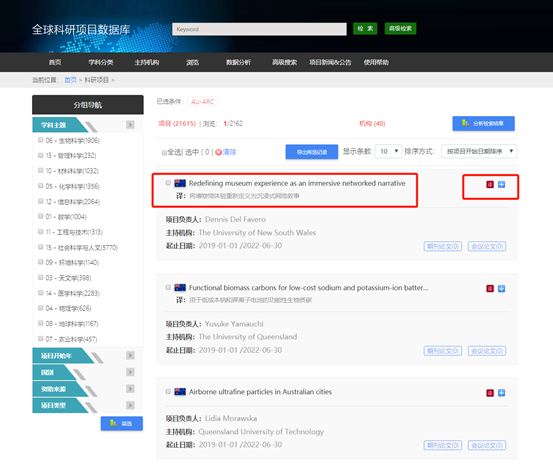
Task: Click blue plus icon on Airborne ultrafine particles project
Action: click(501, 393)
